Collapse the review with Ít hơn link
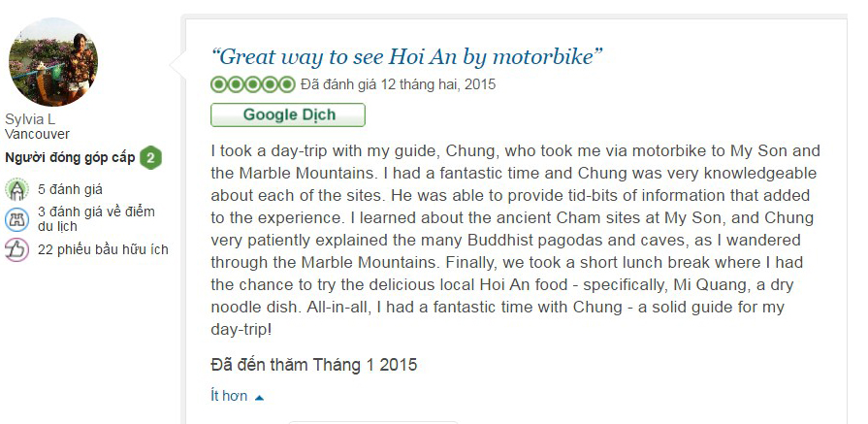 point(229,396)
